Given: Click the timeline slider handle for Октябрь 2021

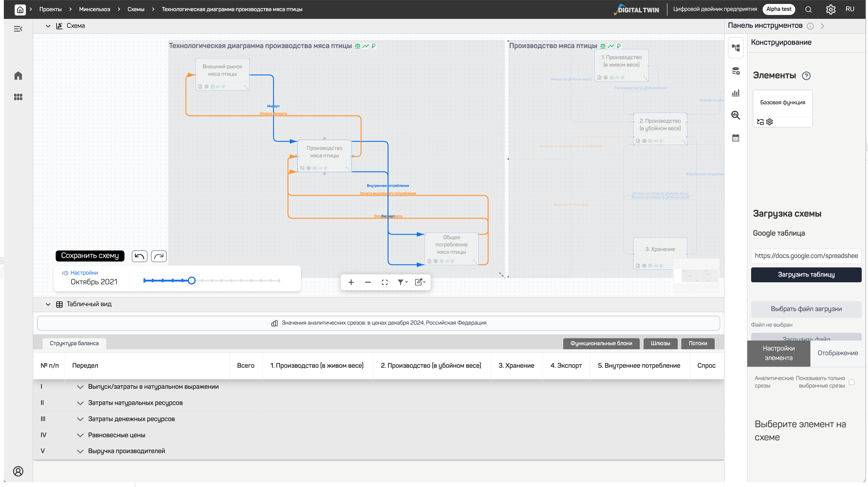Looking at the screenshot, I should coord(192,280).
